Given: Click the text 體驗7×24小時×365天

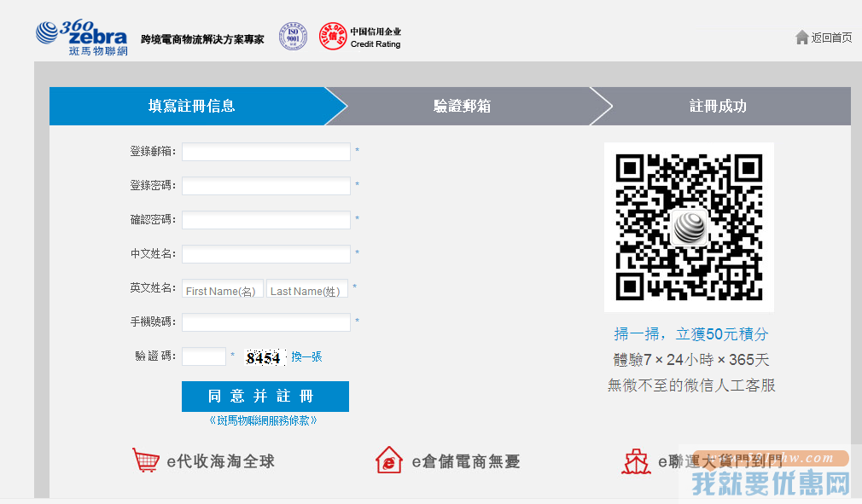Looking at the screenshot, I should (x=691, y=360).
